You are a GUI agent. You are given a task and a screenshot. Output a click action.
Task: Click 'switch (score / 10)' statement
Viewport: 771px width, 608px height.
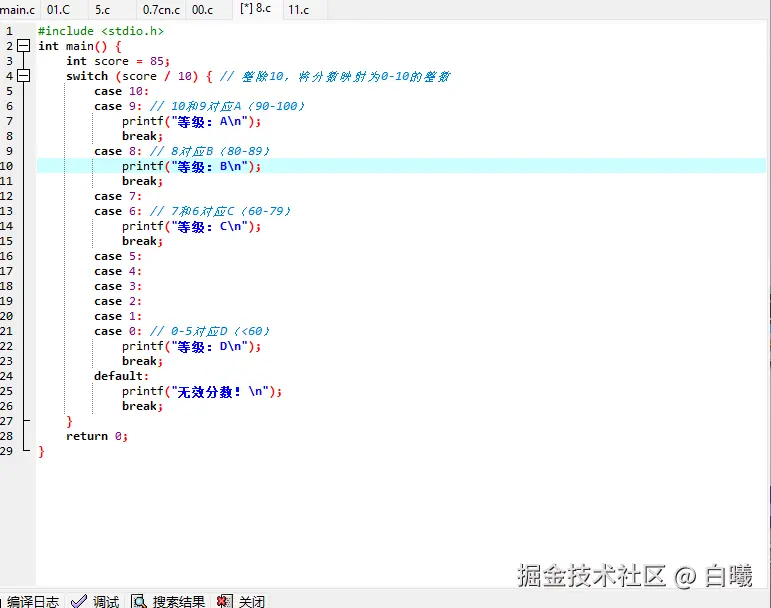click(x=132, y=76)
